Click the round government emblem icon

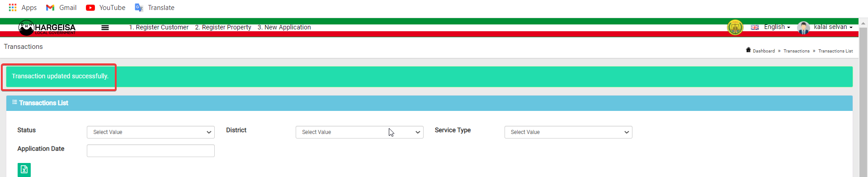735,28
